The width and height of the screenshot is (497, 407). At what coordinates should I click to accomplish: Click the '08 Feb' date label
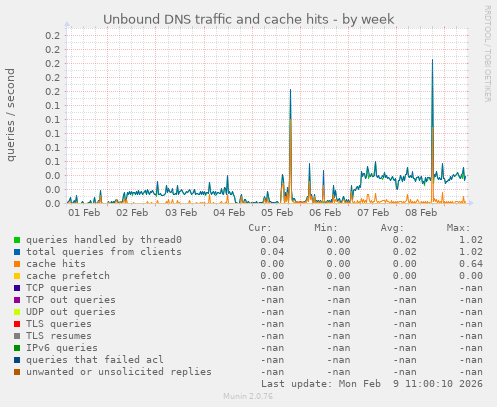click(421, 213)
